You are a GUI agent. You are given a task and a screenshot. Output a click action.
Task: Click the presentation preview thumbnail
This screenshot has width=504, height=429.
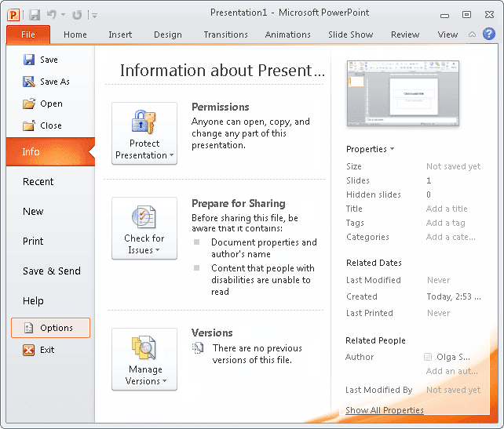[403, 93]
